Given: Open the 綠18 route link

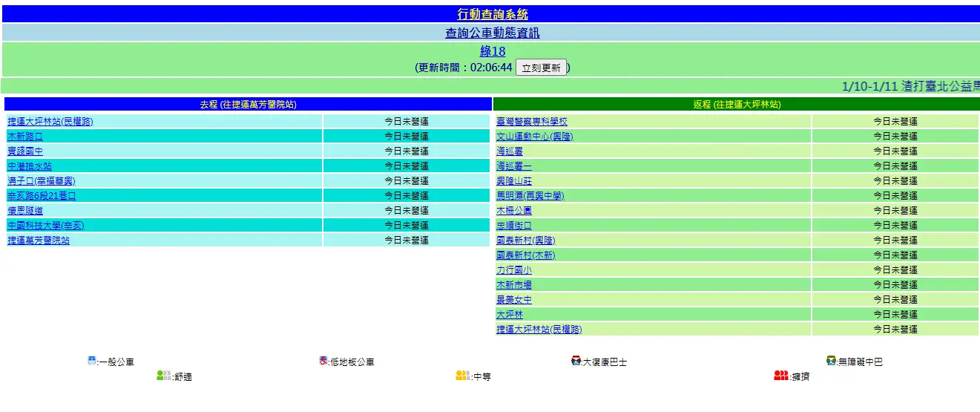Looking at the screenshot, I should pyautogui.click(x=493, y=51).
